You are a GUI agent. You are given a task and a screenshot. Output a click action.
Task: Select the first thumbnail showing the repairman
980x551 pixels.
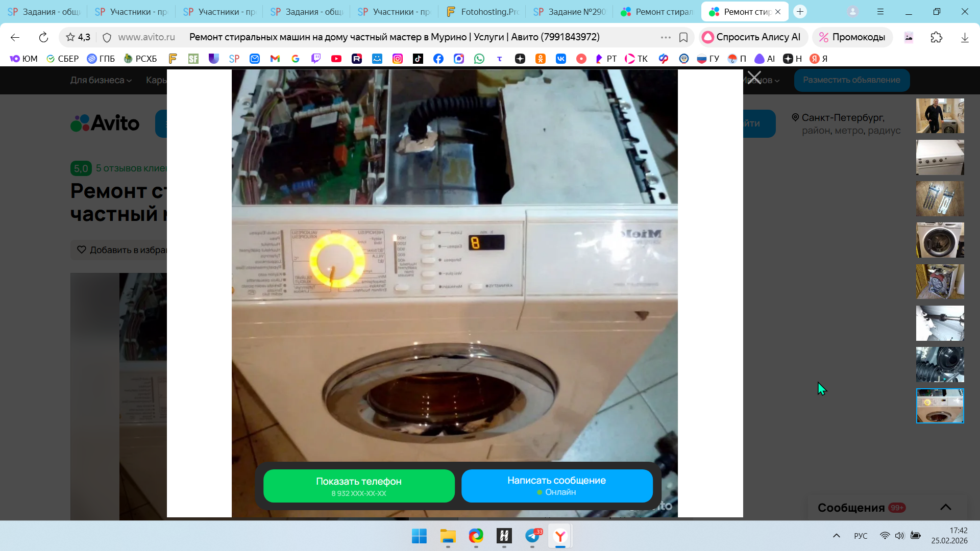coord(940,116)
